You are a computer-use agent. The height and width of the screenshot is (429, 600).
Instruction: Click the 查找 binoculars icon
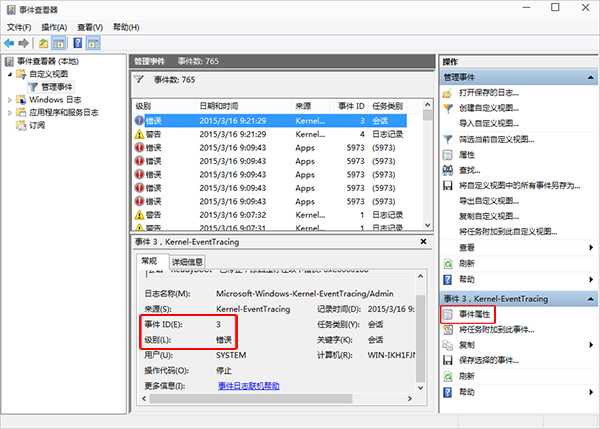(x=447, y=170)
